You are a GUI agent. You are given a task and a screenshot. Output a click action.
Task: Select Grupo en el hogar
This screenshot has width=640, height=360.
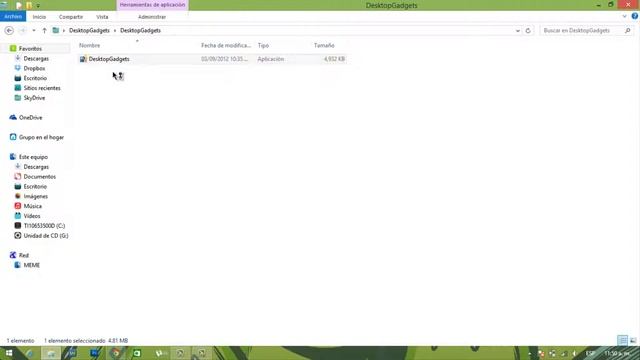(41, 137)
